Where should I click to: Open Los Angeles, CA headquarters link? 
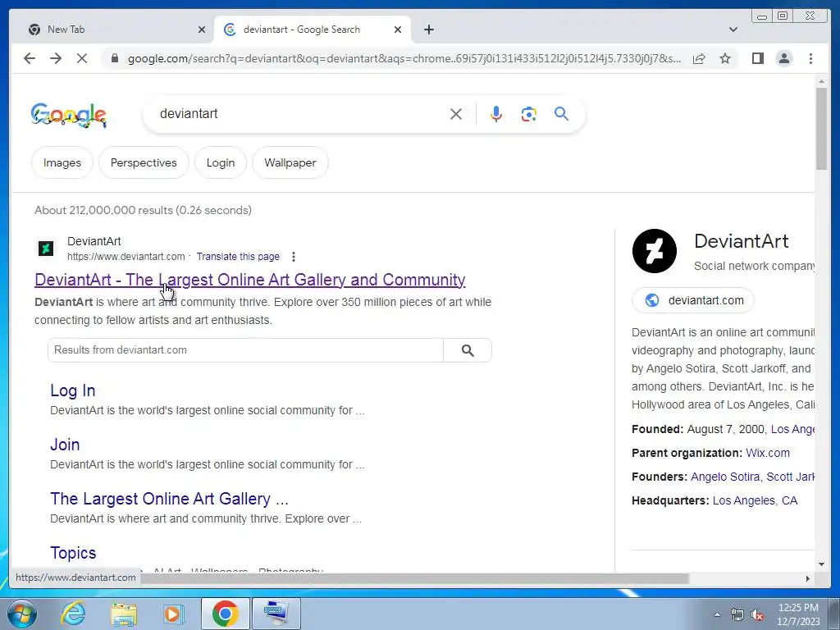point(755,500)
